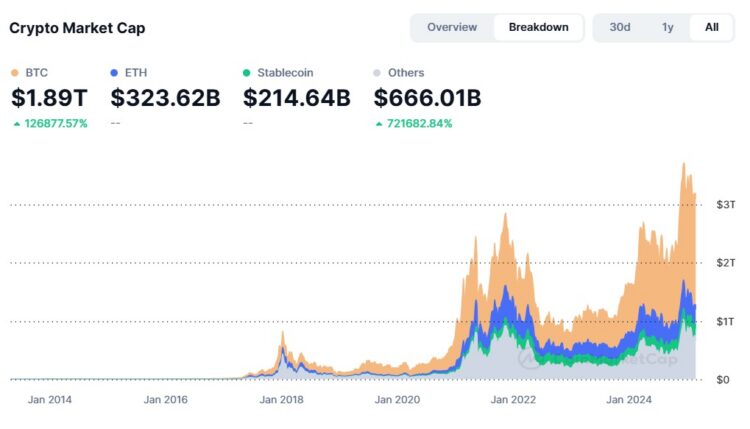
Task: Click the 126877.57% BTC change
Action: coord(56,123)
